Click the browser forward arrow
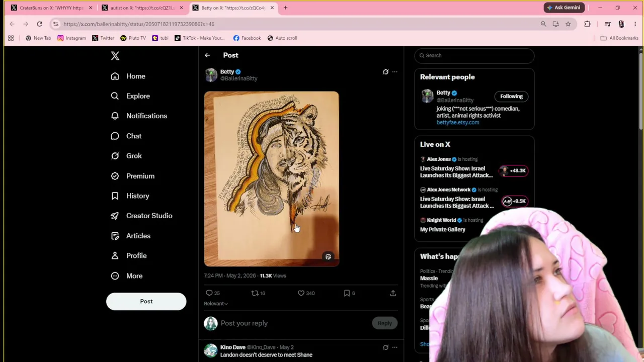The height and width of the screenshot is (362, 644). pos(26,24)
